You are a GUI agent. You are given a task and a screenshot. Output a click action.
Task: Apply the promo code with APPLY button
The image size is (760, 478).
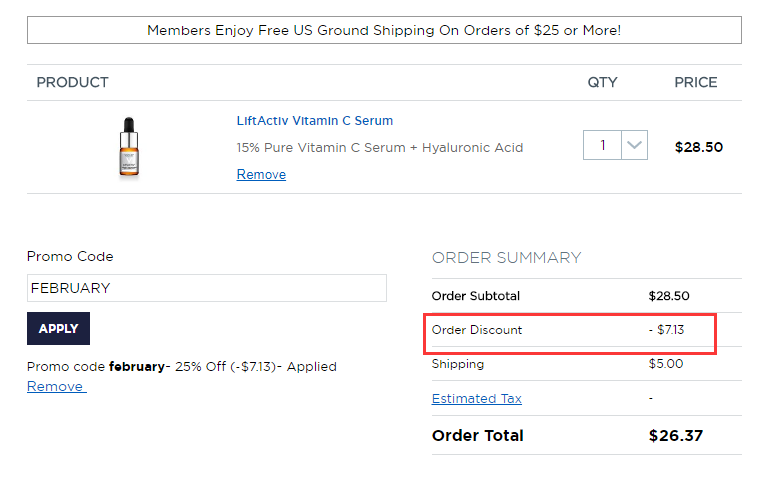click(x=59, y=329)
